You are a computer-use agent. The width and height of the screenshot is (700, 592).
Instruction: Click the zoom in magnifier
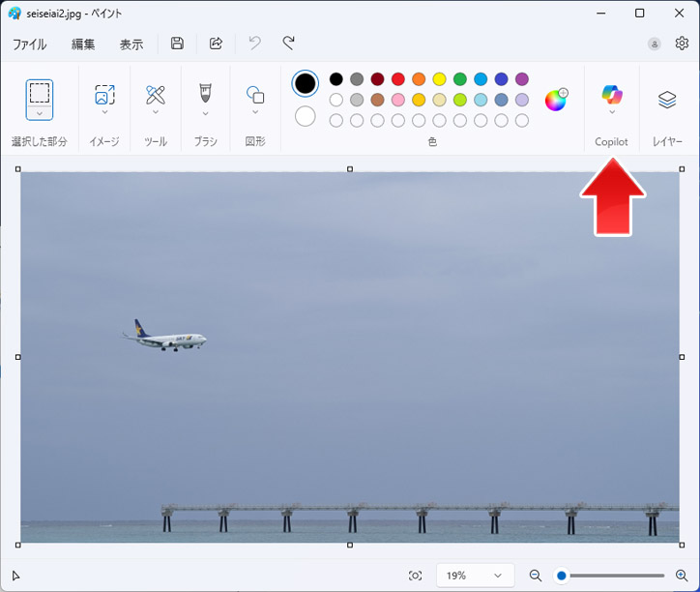(x=682, y=576)
